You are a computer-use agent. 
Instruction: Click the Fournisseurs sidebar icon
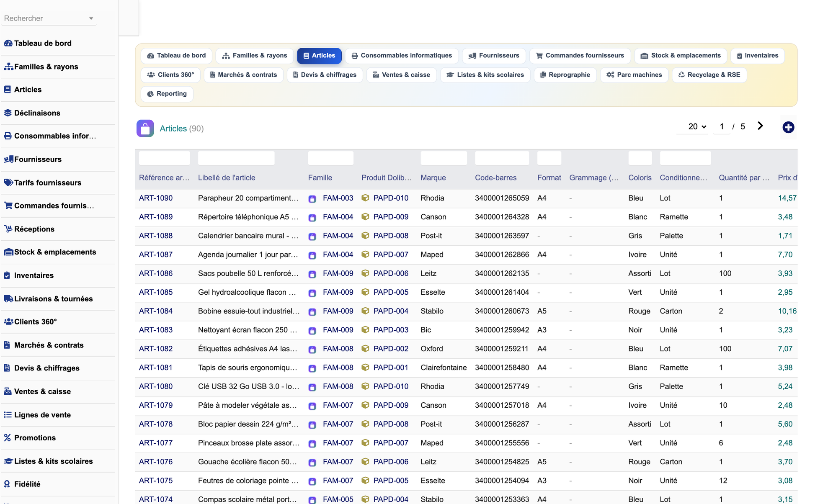click(x=8, y=159)
